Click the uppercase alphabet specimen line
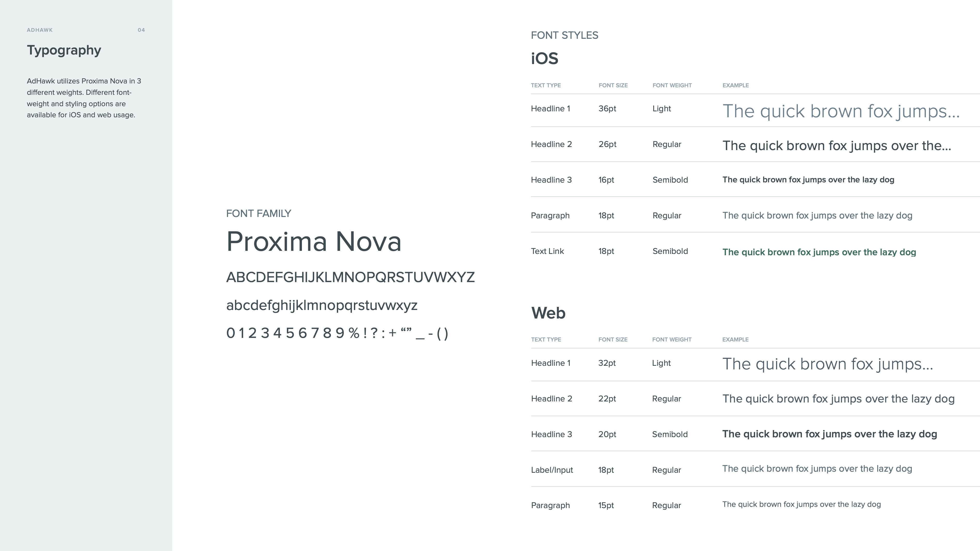This screenshot has width=980, height=551. click(x=350, y=277)
